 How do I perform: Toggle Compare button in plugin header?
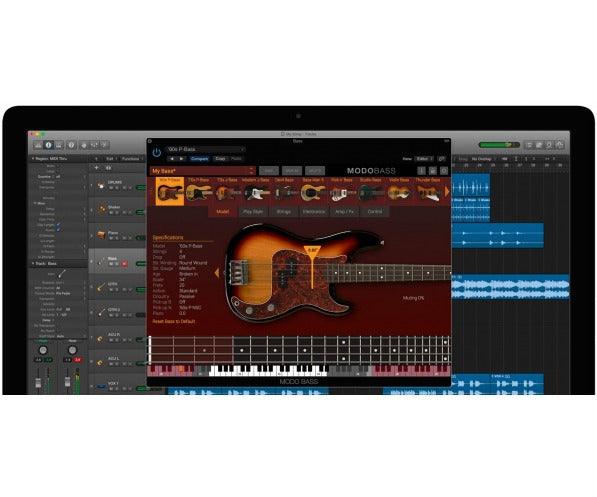pos(199,159)
